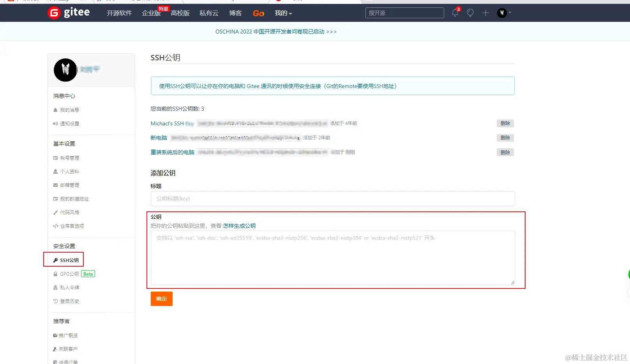Viewport: 630px width, 364px height.
Task: Click the 新电脑 key link
Action: coord(159,138)
